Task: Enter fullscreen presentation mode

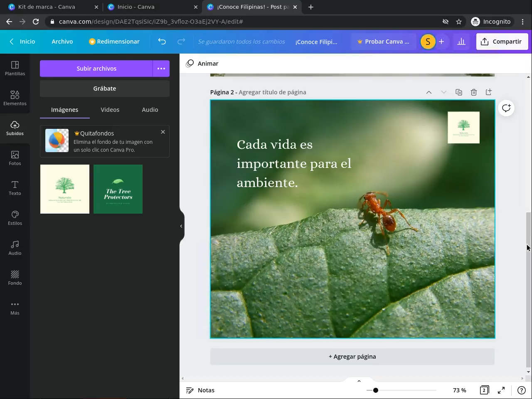Action: [501, 390]
